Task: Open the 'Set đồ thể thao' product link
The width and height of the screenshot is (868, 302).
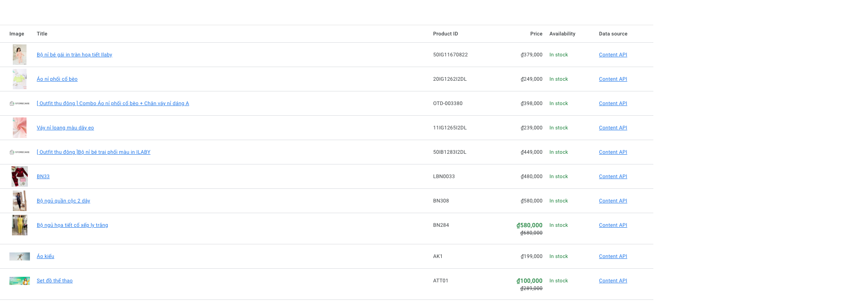Action: pyautogui.click(x=55, y=281)
